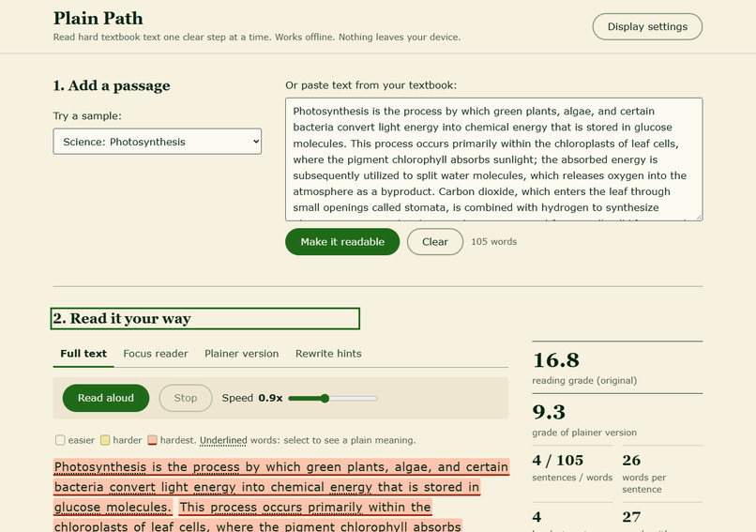Switch to the Focus reader tab

156,354
